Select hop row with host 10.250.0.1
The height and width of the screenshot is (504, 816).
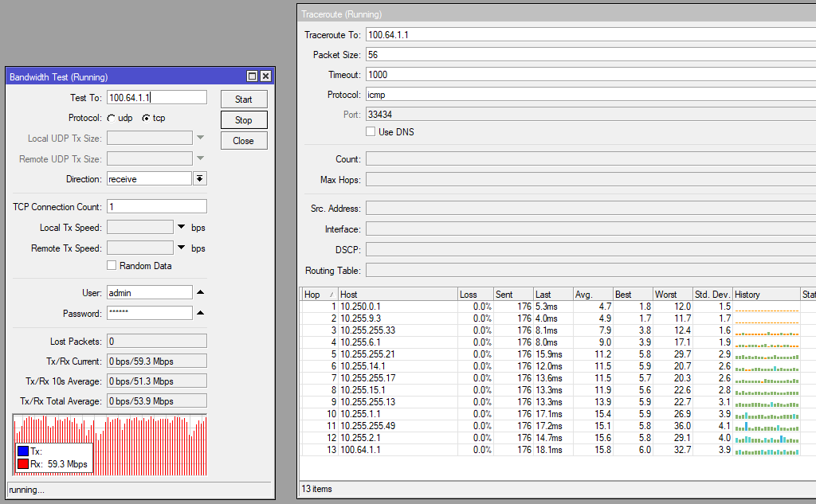click(558, 307)
